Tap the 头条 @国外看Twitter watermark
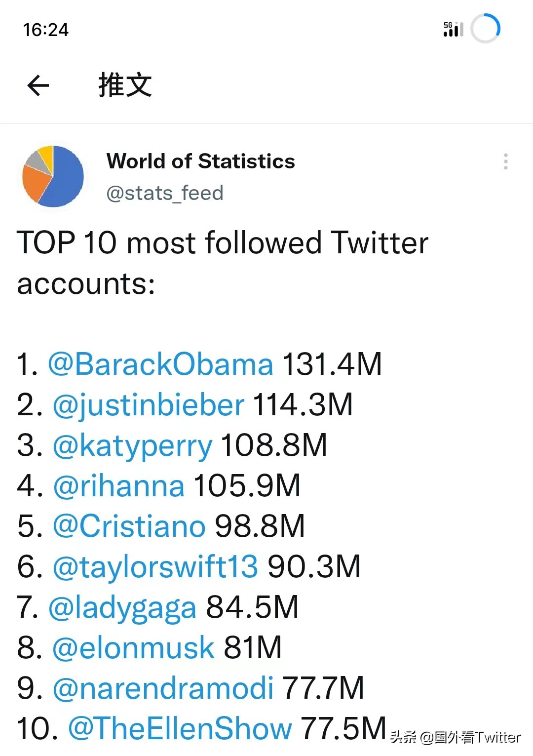Screen dimensions: 533x756 455,737
